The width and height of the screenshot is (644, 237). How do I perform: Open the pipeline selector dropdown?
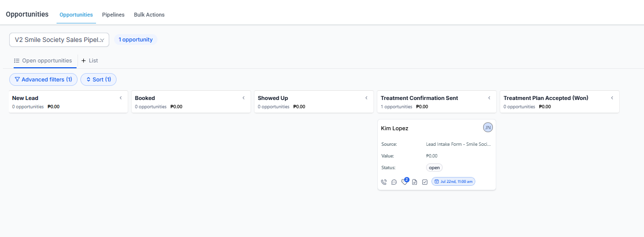tap(59, 39)
